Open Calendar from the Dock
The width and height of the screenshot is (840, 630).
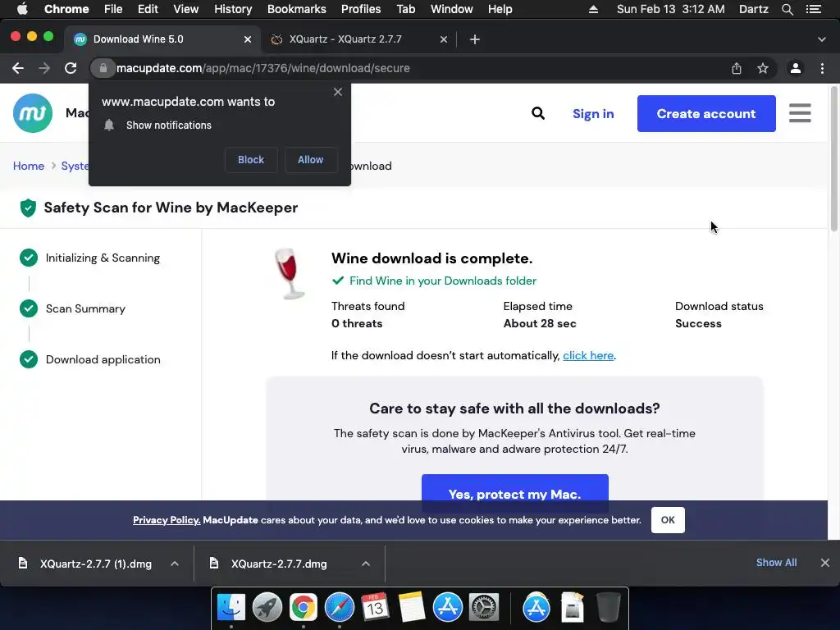click(x=375, y=608)
